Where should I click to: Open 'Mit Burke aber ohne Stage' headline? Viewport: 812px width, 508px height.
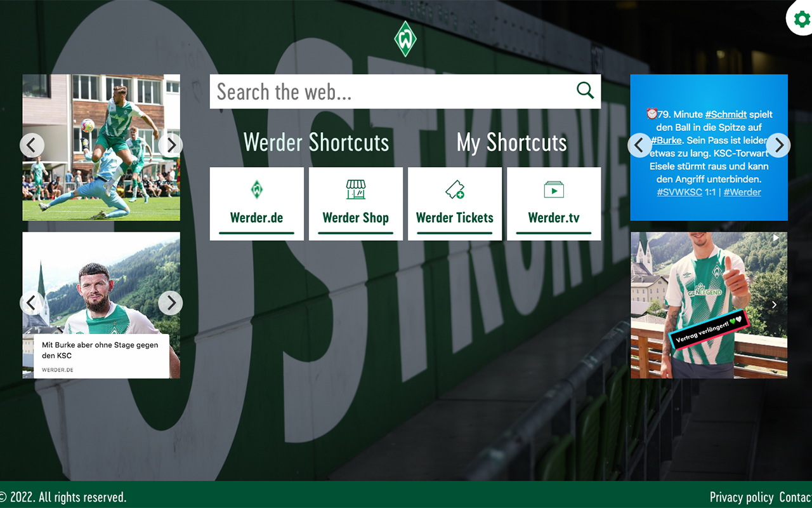coord(100,350)
